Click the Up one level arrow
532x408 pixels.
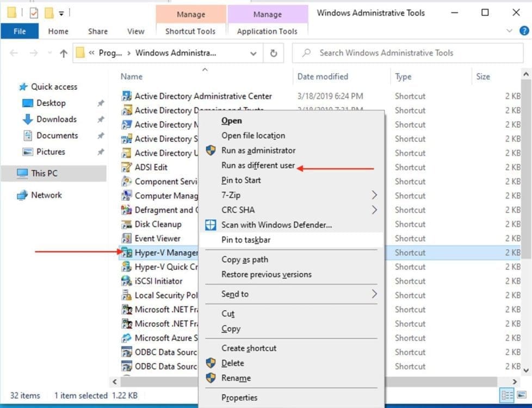(x=64, y=53)
